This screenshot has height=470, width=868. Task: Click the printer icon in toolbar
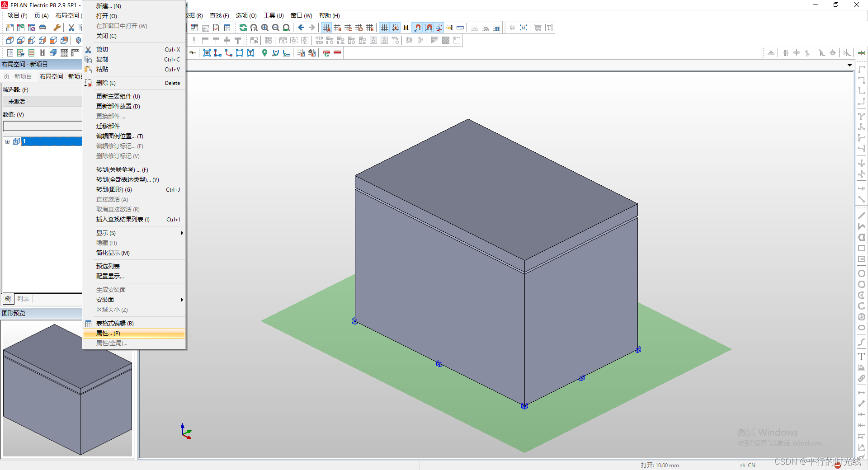pyautogui.click(x=42, y=28)
